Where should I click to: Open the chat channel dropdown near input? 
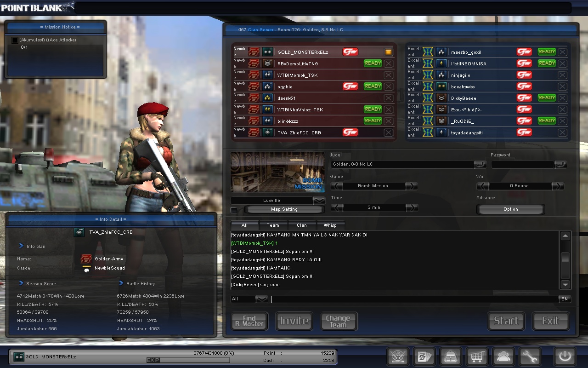click(x=261, y=299)
